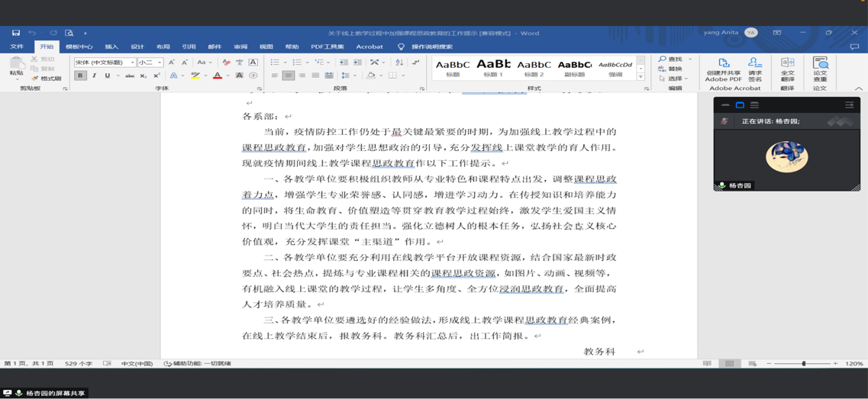Toggle bold formatting
This screenshot has width=868, height=399.
[80, 76]
